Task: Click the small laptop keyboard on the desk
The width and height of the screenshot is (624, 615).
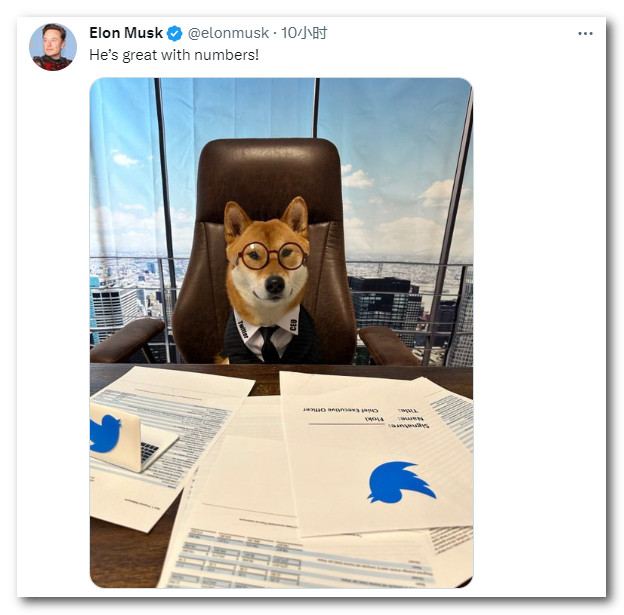Action: pyautogui.click(x=149, y=450)
